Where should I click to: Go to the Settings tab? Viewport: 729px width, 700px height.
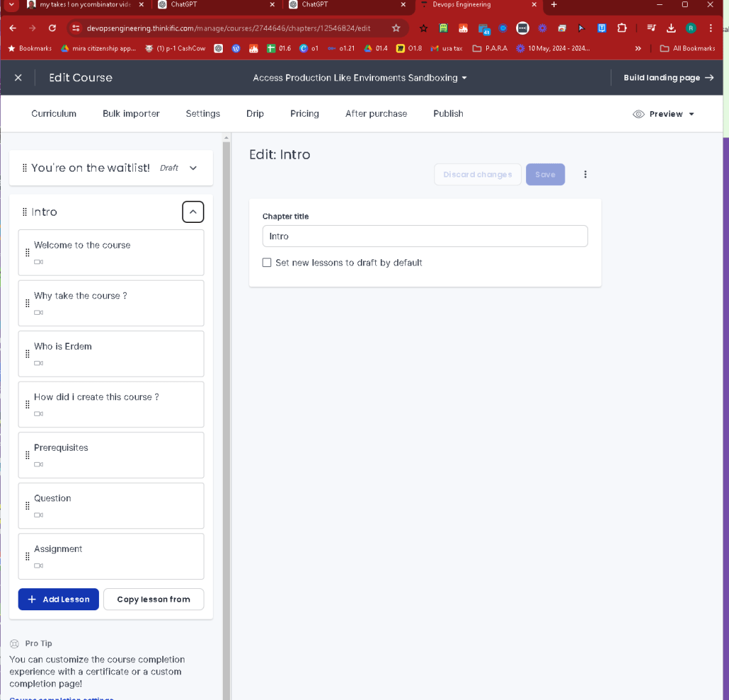pos(203,113)
